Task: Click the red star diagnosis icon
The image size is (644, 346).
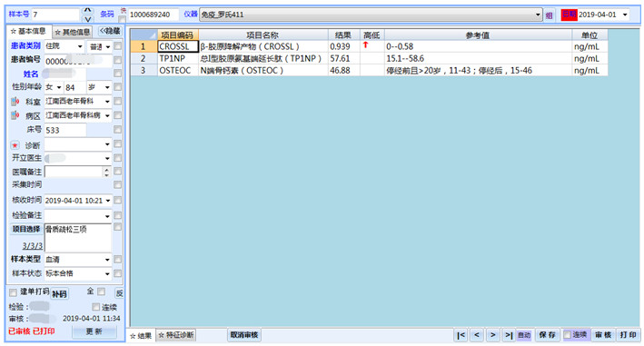Action: [x=15, y=145]
